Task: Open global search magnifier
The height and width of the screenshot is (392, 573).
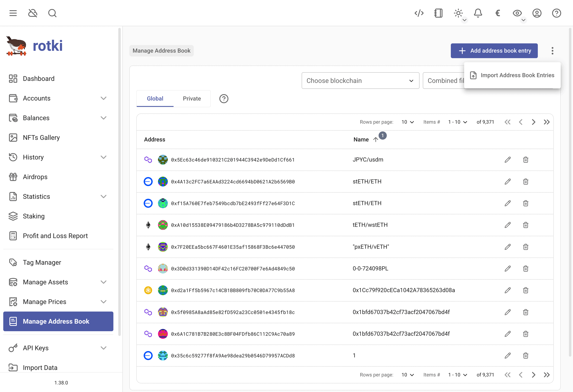Action: pyautogui.click(x=52, y=13)
